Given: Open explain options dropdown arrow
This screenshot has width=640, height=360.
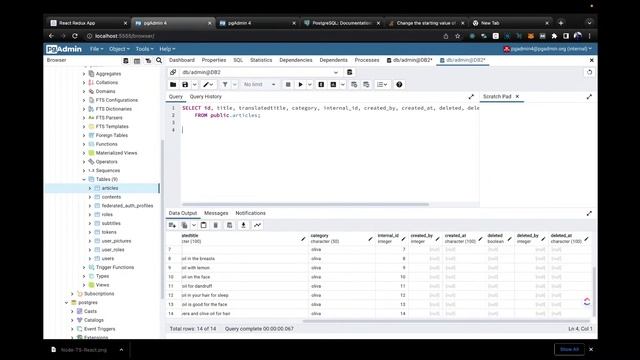Looking at the screenshot, I should (342, 84).
